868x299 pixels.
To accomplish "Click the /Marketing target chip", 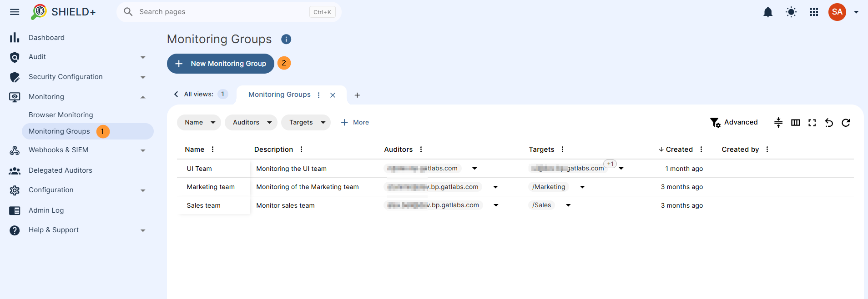I will (549, 187).
